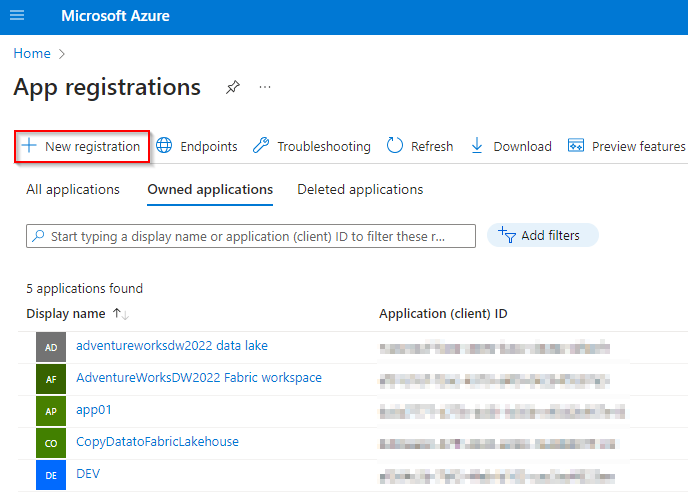Download the app registrations list
The image size is (688, 503).
[511, 146]
